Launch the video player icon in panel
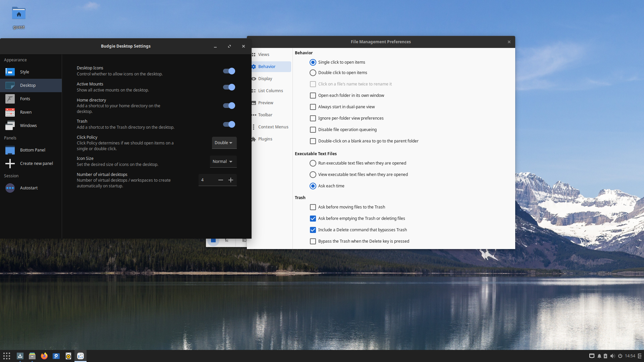 tap(56, 356)
